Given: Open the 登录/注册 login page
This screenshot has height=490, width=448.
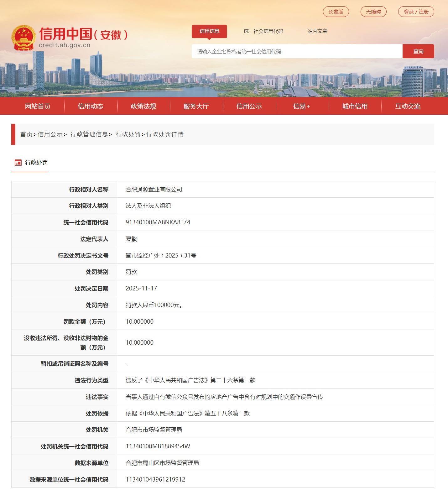Looking at the screenshot, I should [x=416, y=12].
